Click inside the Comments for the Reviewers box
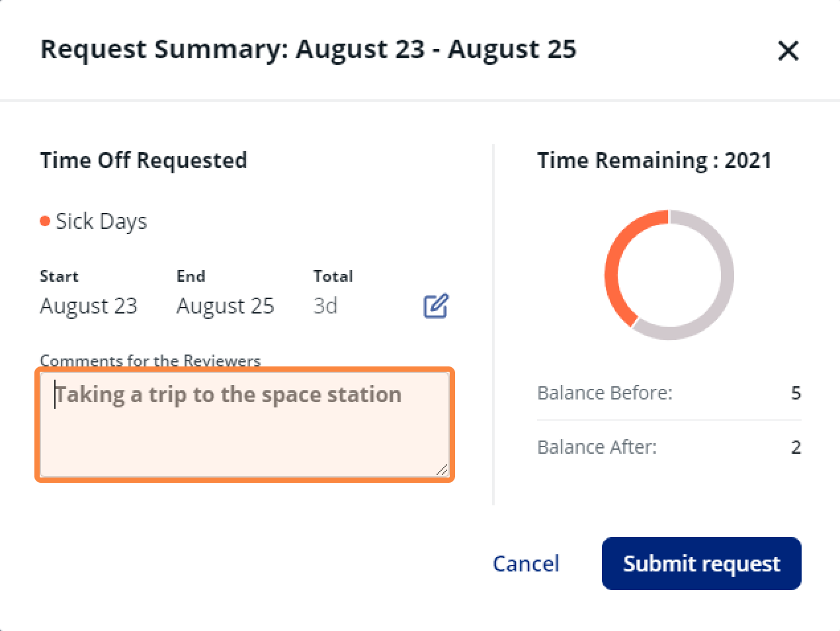840x631 pixels. [x=245, y=423]
